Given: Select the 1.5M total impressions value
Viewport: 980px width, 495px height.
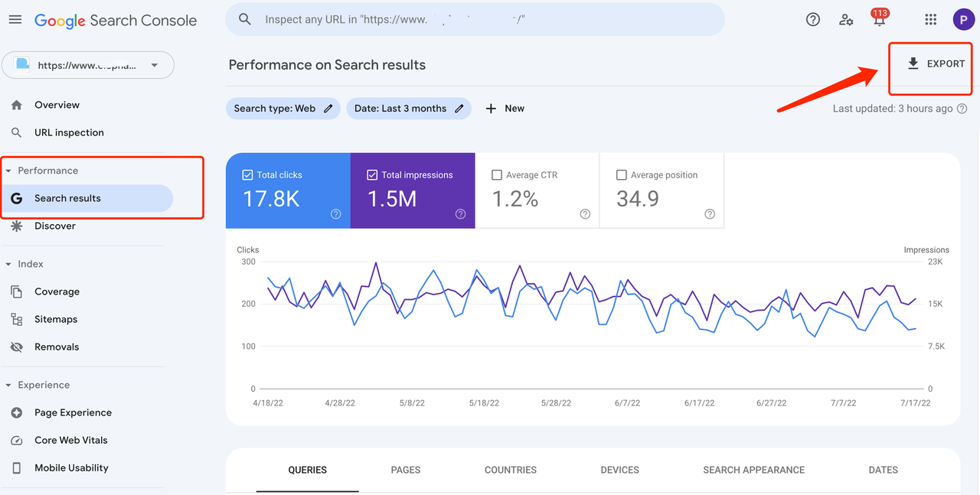Looking at the screenshot, I should click(392, 199).
